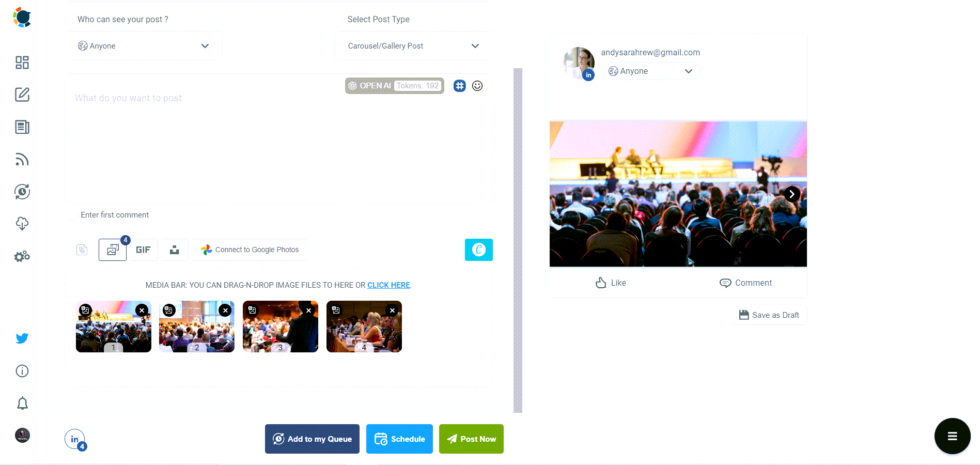
Task: Open the RSS feeds section in sidebar
Action: point(22,159)
